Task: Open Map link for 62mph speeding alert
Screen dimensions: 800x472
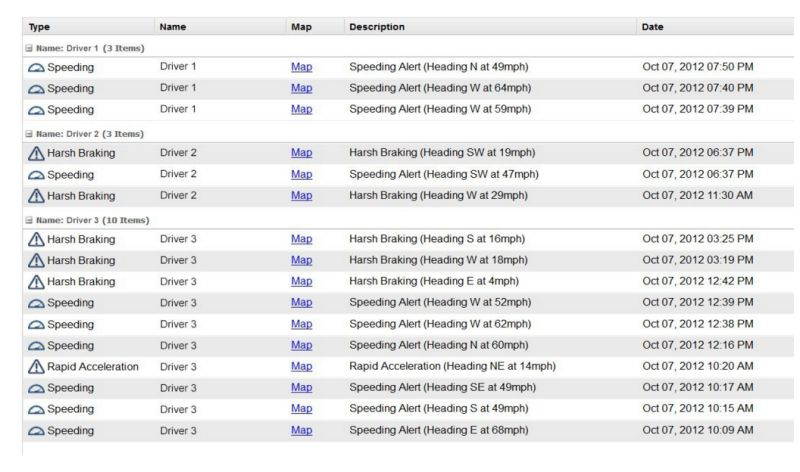Action: 301,324
